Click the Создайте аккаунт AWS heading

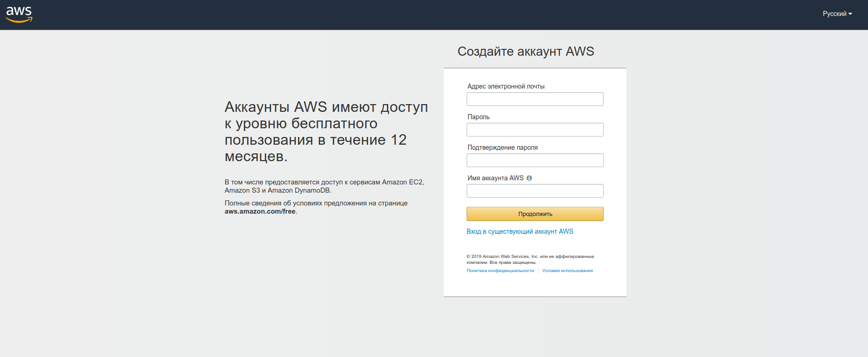click(x=526, y=51)
